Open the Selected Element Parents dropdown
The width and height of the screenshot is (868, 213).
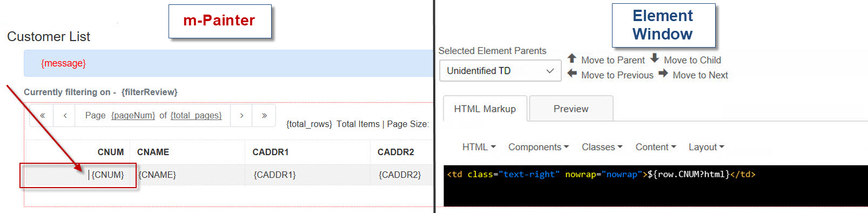click(500, 71)
